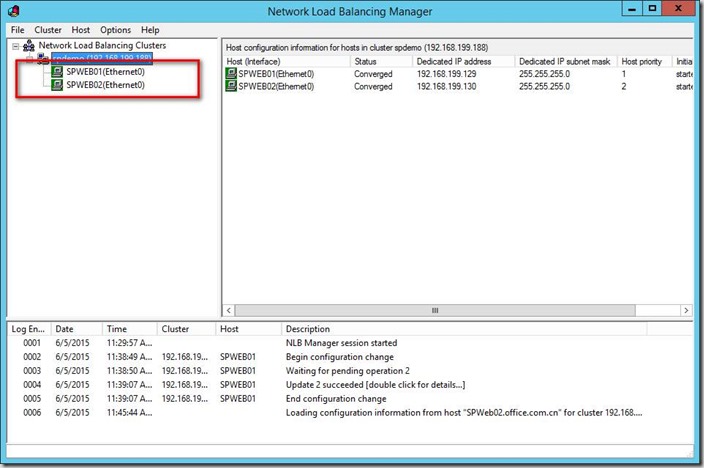Click the NLB Manager title bar icon
704x468 pixels.
click(x=13, y=12)
